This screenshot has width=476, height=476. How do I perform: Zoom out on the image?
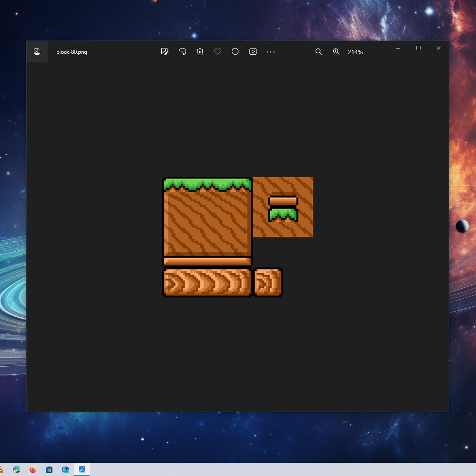tap(318, 52)
